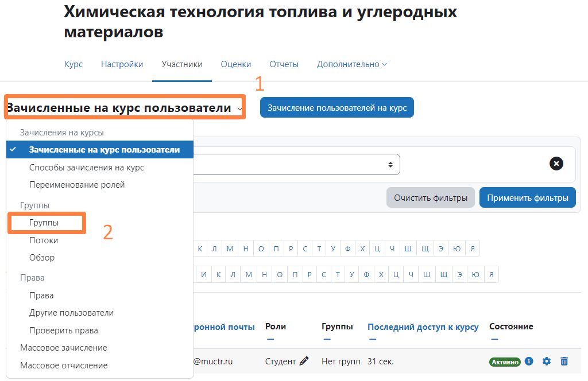The image size is (588, 381).
Task: Collapse the Роли column using its dash icon
Action: (270, 339)
